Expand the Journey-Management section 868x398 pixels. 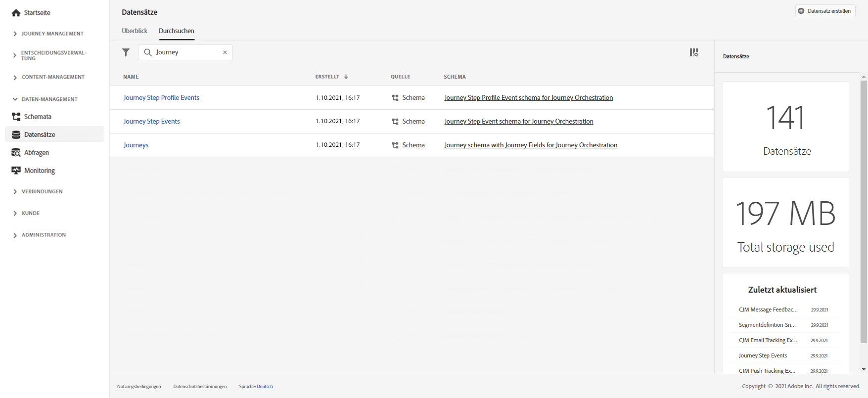click(15, 34)
